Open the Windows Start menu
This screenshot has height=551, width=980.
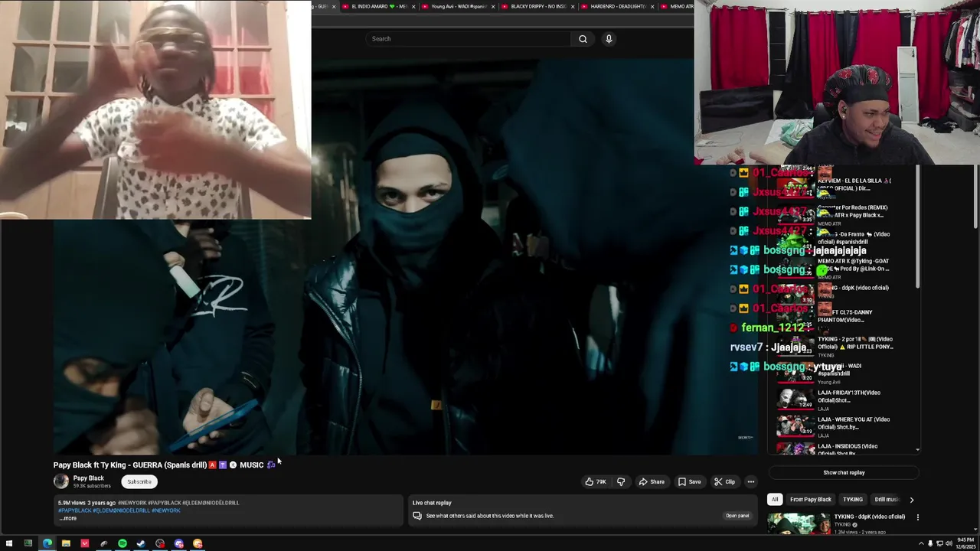[9, 543]
